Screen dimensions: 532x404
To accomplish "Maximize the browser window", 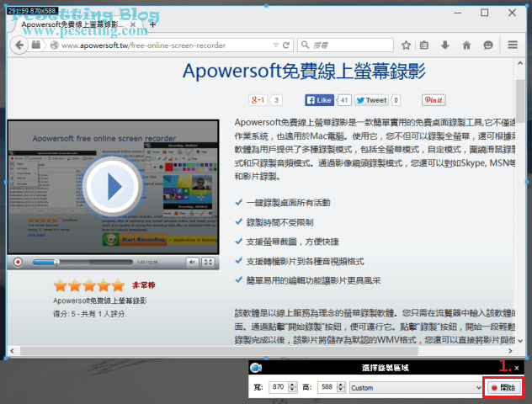I will [485, 13].
